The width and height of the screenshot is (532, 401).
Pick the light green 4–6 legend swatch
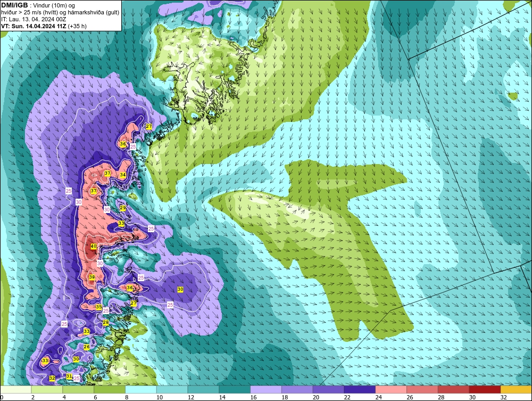(78, 389)
